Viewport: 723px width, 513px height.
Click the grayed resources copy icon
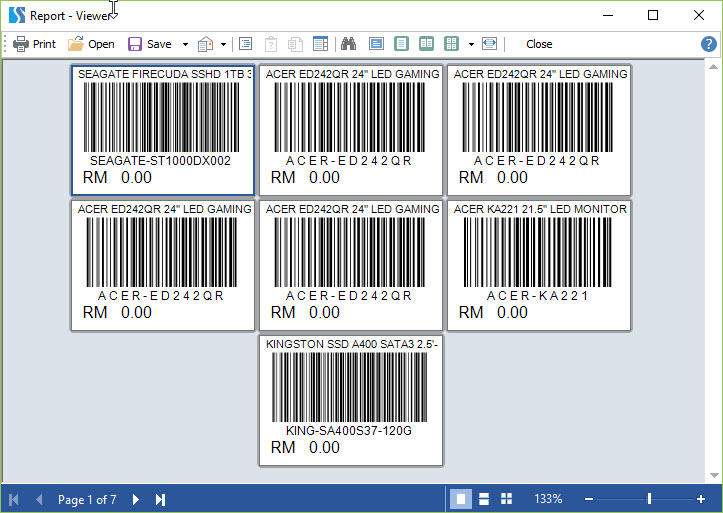click(295, 44)
